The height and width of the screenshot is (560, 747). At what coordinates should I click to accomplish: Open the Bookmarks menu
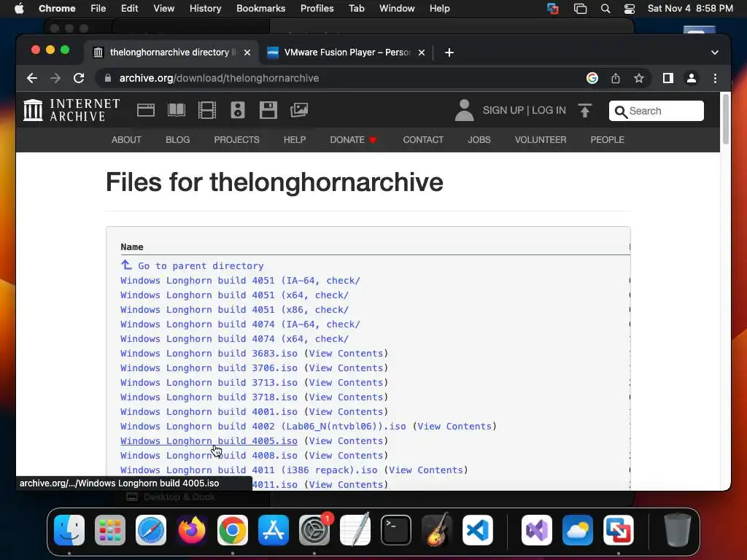point(260,9)
